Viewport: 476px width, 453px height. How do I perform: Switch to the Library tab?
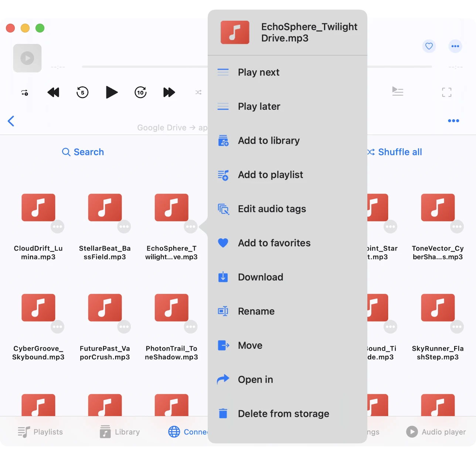click(x=120, y=432)
